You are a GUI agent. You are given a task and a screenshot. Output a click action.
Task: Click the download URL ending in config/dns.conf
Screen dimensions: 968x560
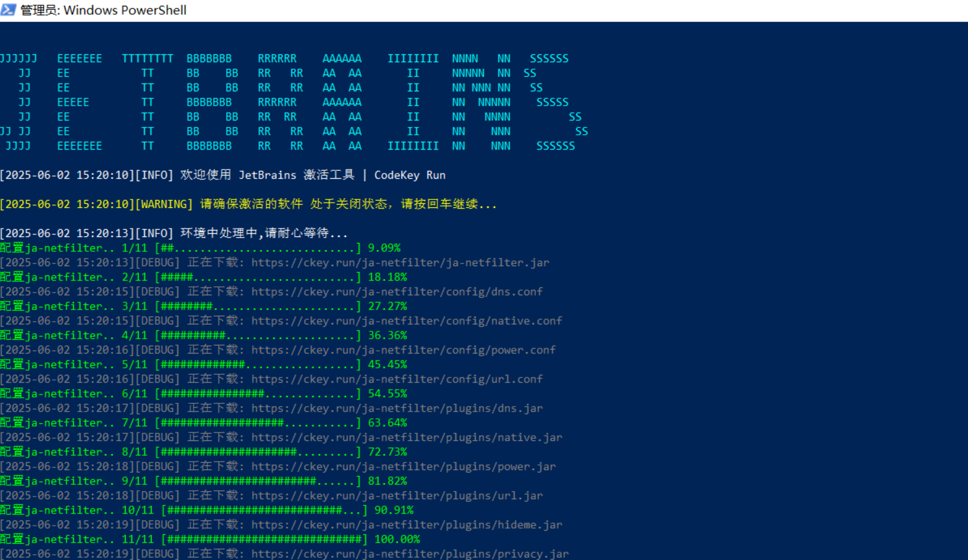click(397, 292)
